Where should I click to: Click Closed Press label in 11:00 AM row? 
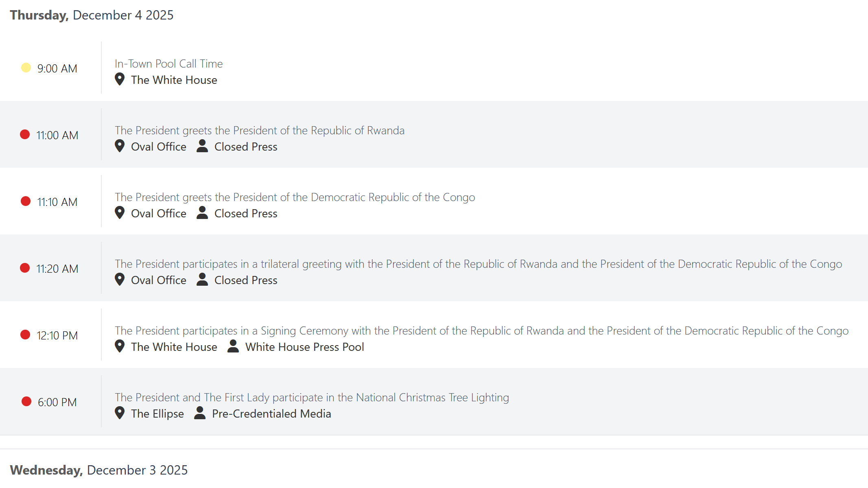246,147
